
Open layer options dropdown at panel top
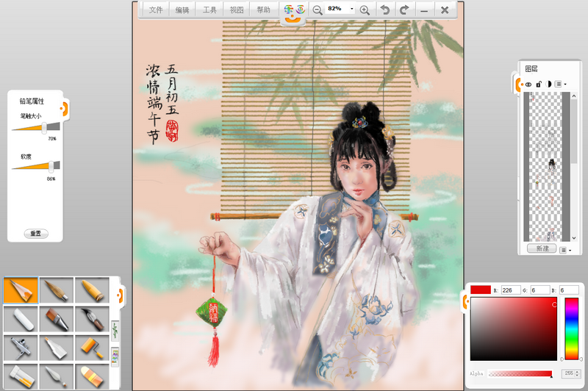pyautogui.click(x=560, y=85)
